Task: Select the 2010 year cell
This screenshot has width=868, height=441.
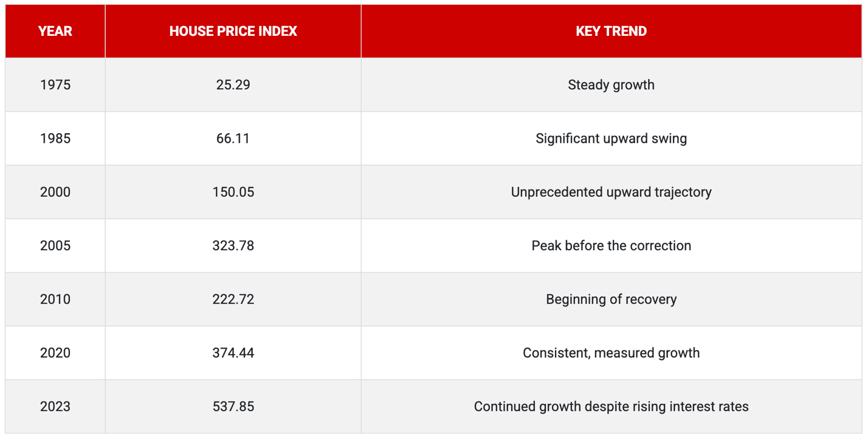Action: [x=55, y=299]
